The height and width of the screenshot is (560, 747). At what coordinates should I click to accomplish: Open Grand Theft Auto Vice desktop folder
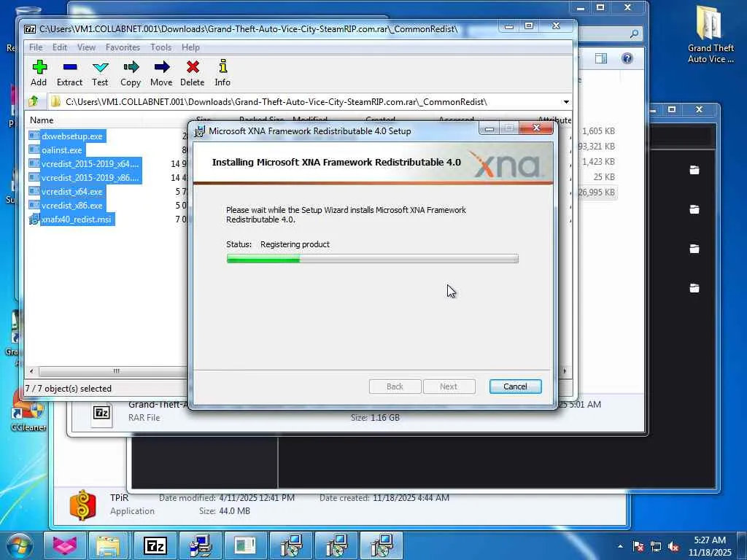tap(711, 34)
